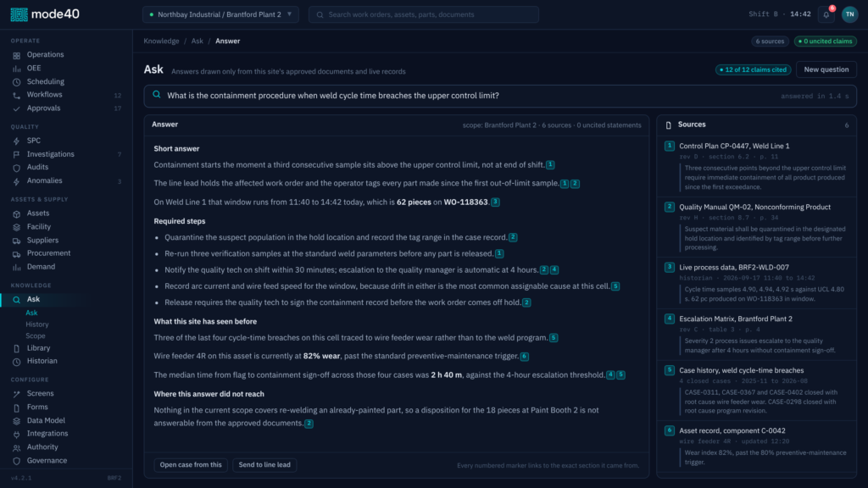Click source number badge 4

coord(670,319)
